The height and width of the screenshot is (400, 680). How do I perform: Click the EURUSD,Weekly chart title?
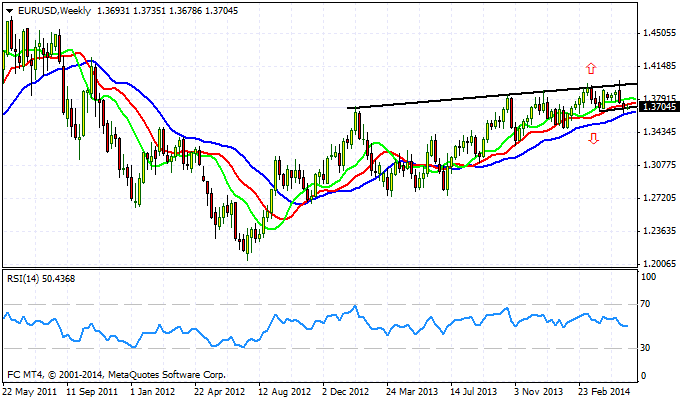(x=54, y=11)
